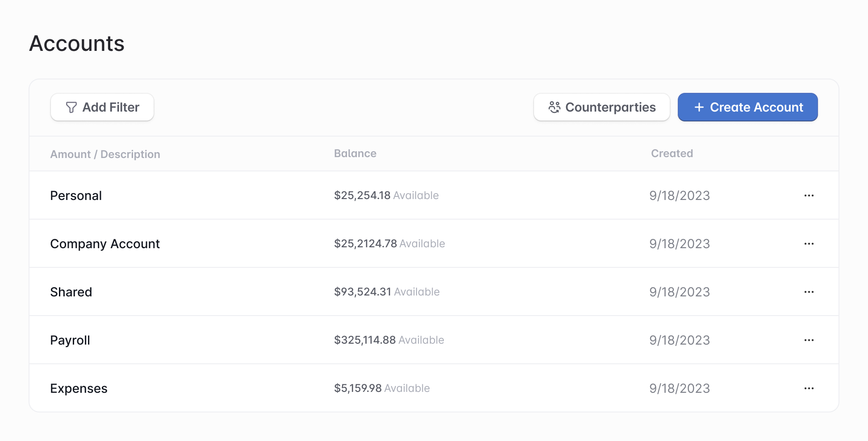Open the Payroll account name
Image resolution: width=868 pixels, height=441 pixels.
pos(70,340)
